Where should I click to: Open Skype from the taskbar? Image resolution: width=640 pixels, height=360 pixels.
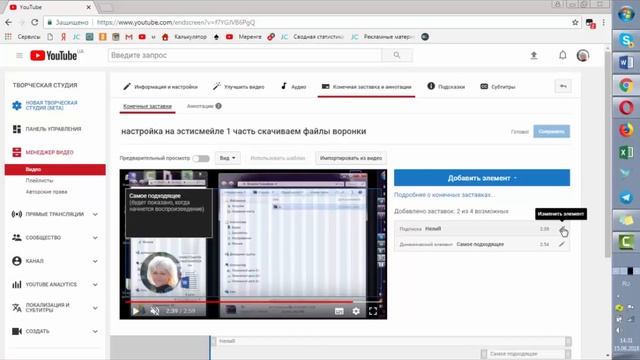point(626,40)
